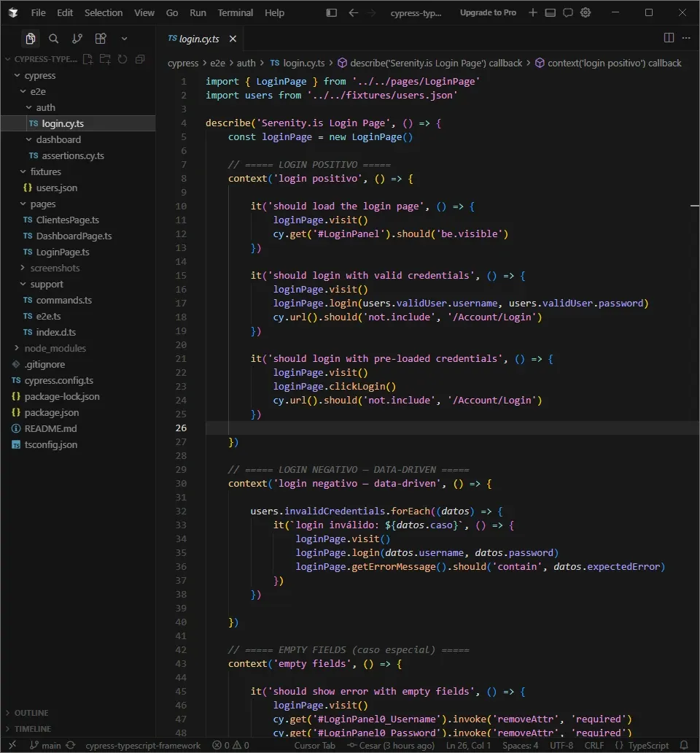Open README.md file
Image resolution: width=700 pixels, height=753 pixels.
pyautogui.click(x=78, y=428)
